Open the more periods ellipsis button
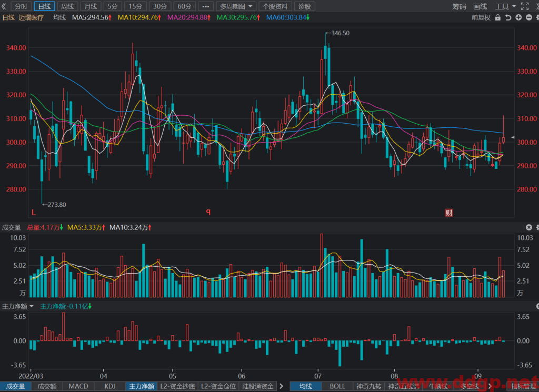This screenshot has height=392, width=539. pos(206,6)
